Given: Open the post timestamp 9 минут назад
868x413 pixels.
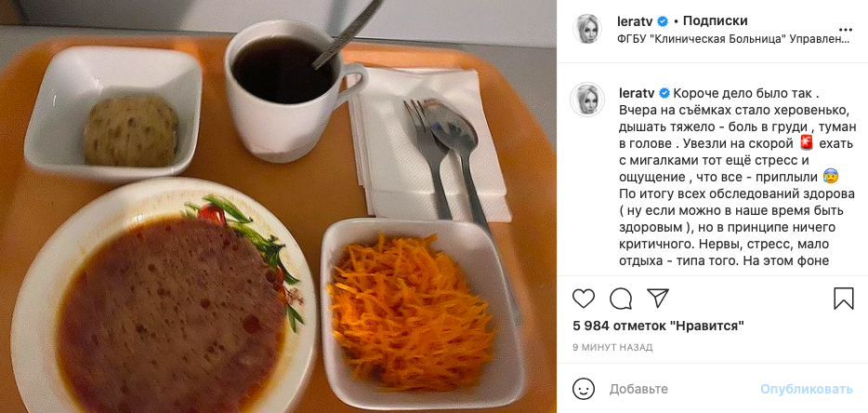Looking at the screenshot, I should pos(612,348).
